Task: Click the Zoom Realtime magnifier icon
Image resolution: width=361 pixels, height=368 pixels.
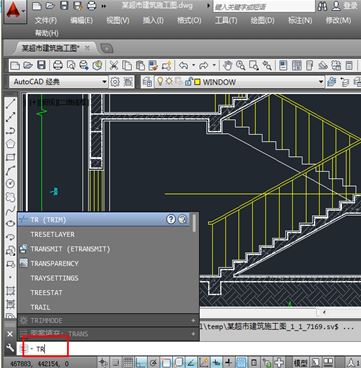Action: tap(241, 65)
